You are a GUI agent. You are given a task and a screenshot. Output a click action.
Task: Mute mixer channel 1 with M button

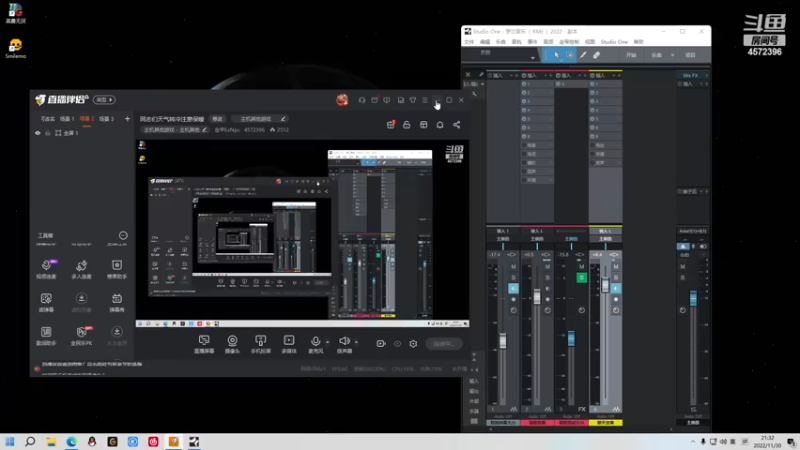pos(513,266)
